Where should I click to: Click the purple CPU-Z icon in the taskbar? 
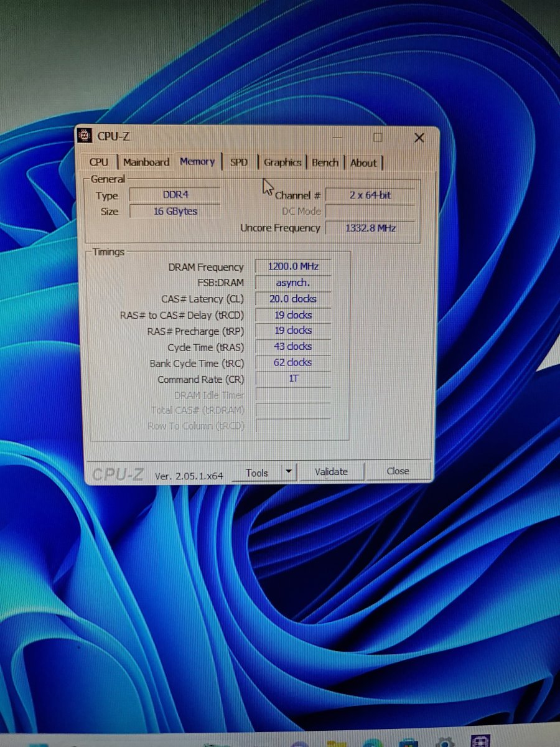[x=480, y=742]
